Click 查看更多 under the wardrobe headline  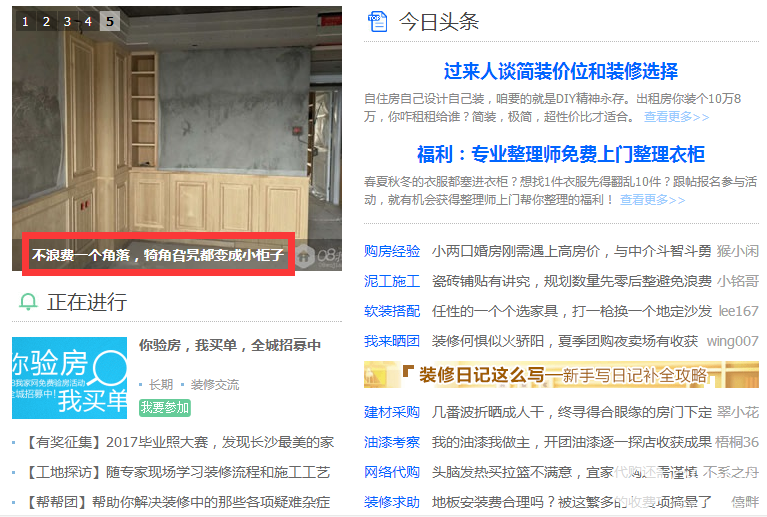[x=652, y=200]
